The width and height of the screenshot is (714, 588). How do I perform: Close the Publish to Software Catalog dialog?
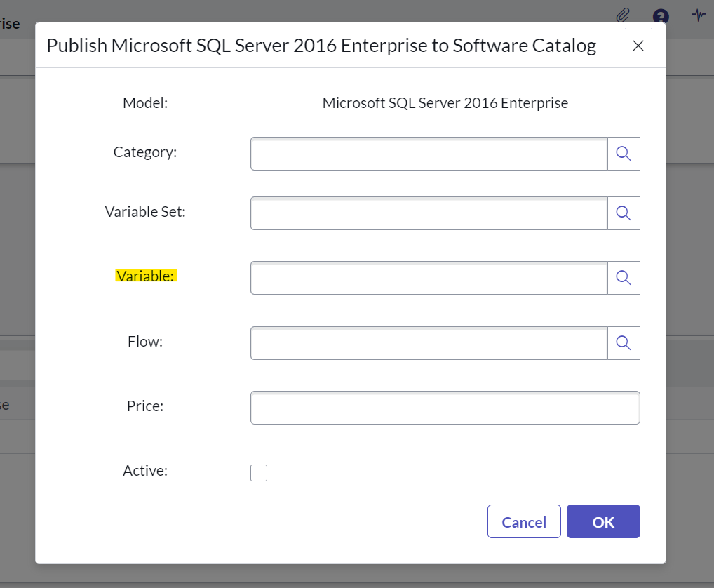coord(638,46)
